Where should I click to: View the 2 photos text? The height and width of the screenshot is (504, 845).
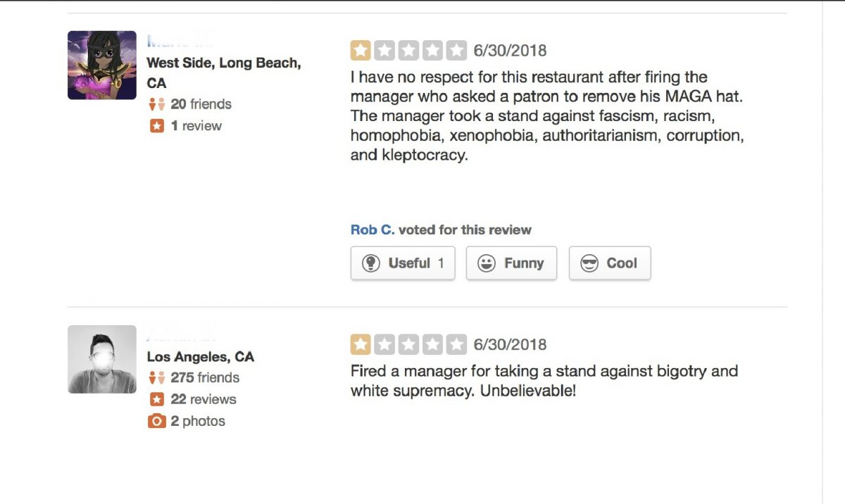point(198,422)
